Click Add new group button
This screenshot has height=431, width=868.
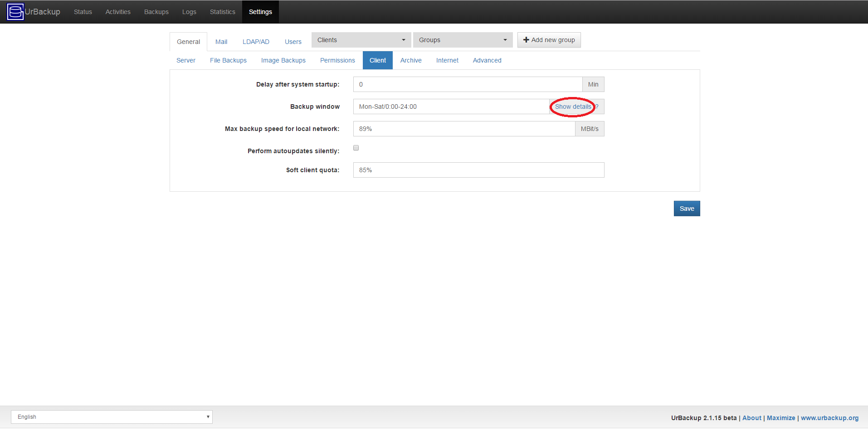(549, 40)
